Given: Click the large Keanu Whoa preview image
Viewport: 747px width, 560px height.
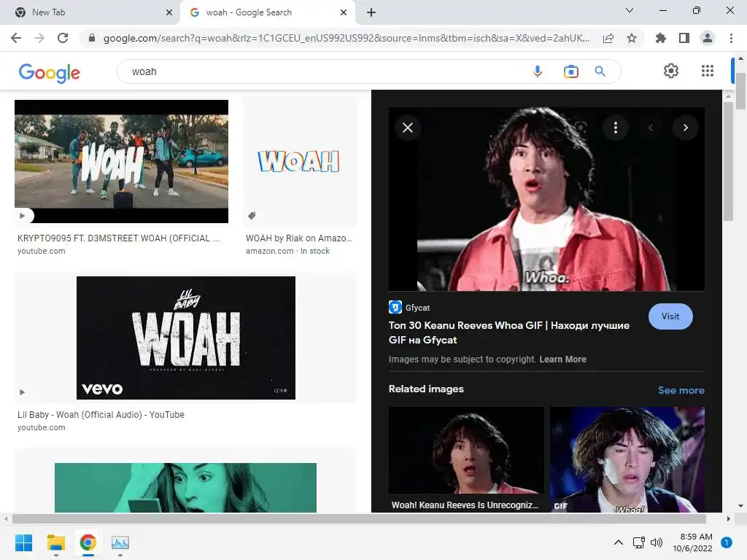Looking at the screenshot, I should pos(546,199).
